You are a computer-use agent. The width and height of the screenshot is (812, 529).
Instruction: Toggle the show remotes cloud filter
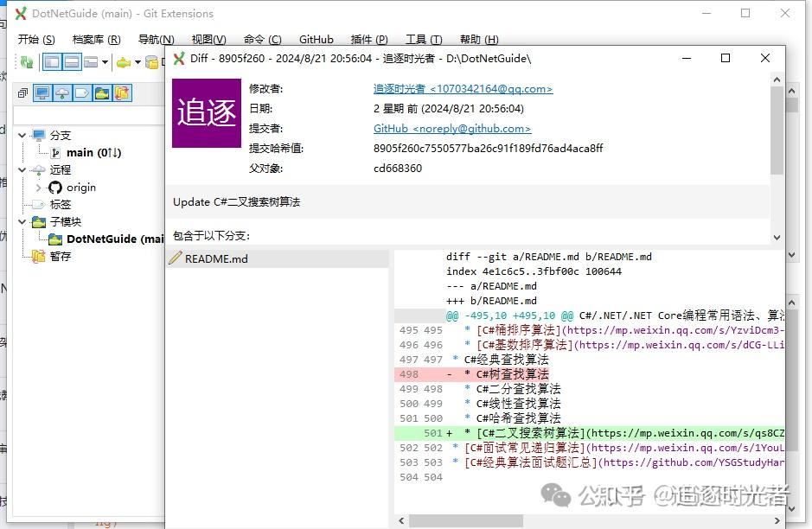pyautogui.click(x=62, y=93)
